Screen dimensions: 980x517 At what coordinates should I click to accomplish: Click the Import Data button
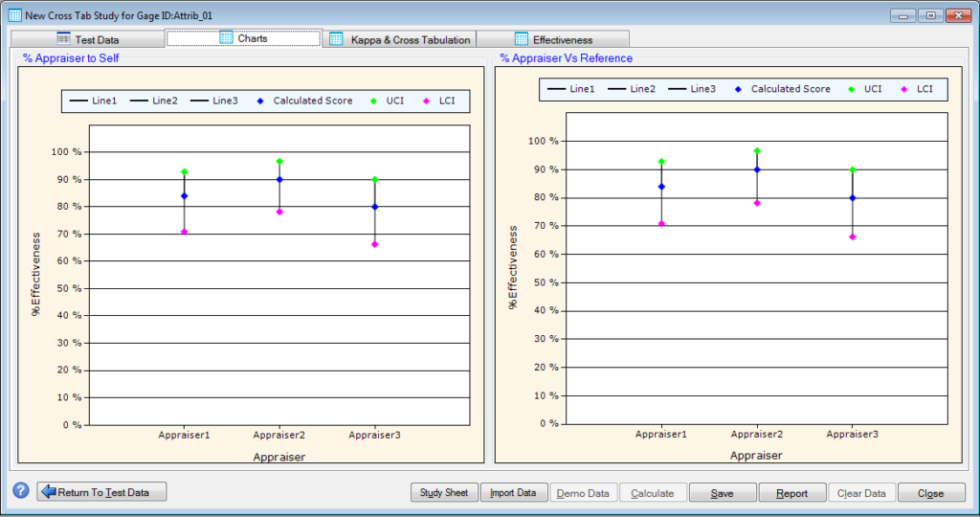click(513, 493)
